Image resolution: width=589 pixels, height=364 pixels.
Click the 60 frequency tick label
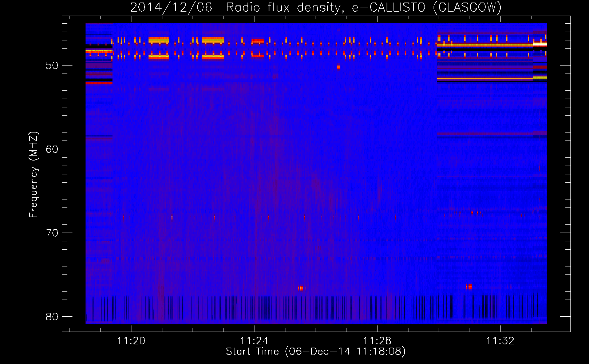52,149
